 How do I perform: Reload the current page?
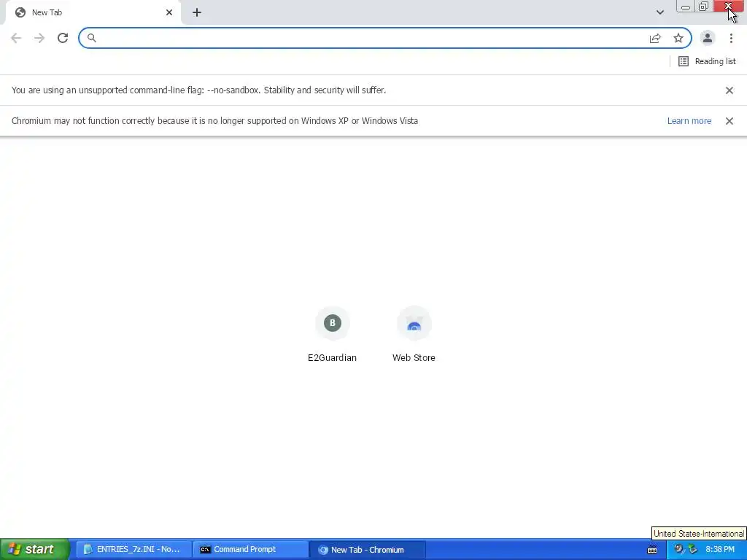coord(63,38)
